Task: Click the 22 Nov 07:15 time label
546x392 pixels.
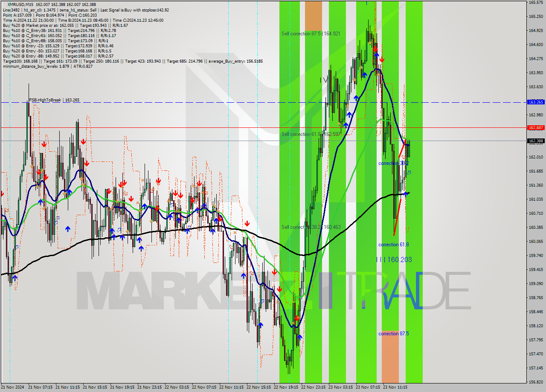Action: pos(204,388)
